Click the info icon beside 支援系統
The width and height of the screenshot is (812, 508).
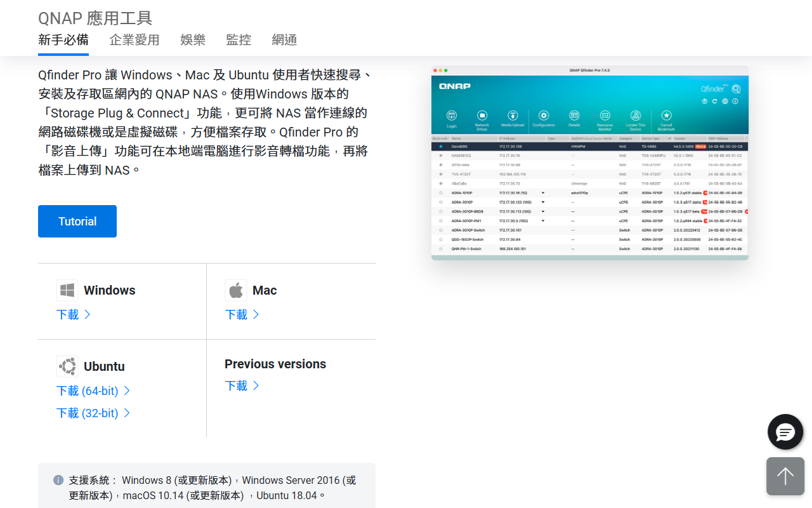pos(58,480)
